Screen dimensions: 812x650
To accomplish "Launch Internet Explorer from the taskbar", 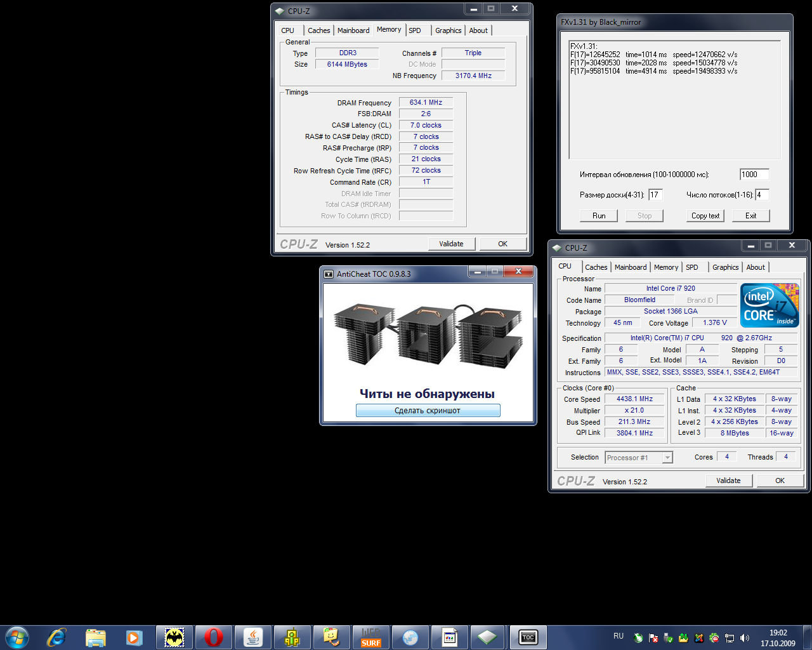I will click(x=56, y=637).
